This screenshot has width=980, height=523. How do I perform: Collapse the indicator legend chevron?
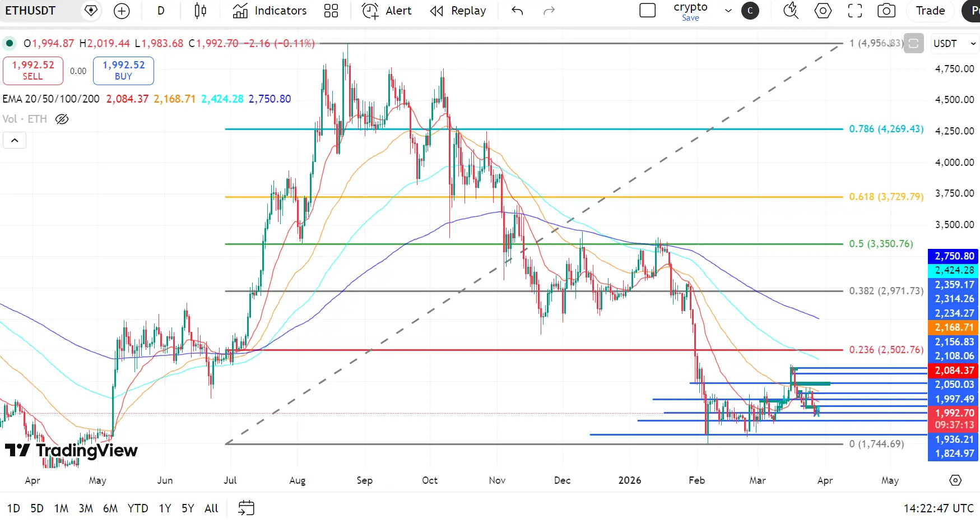point(15,140)
